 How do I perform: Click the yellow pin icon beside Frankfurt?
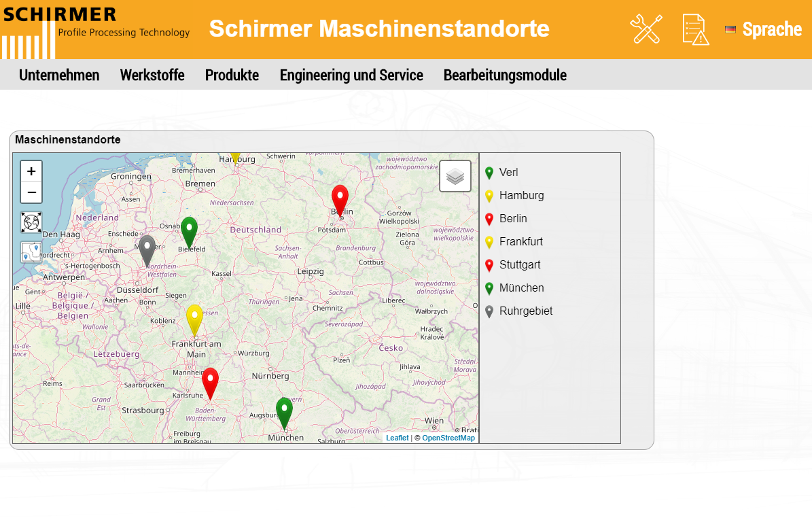489,243
